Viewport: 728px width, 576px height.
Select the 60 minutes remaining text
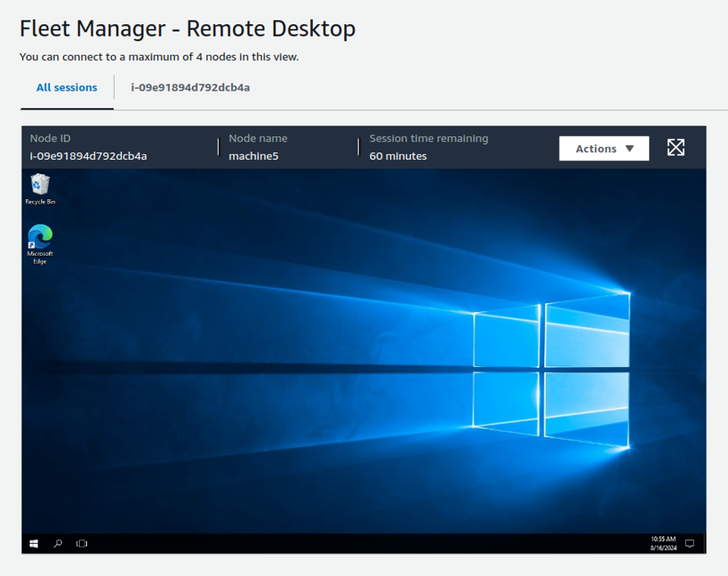398,156
